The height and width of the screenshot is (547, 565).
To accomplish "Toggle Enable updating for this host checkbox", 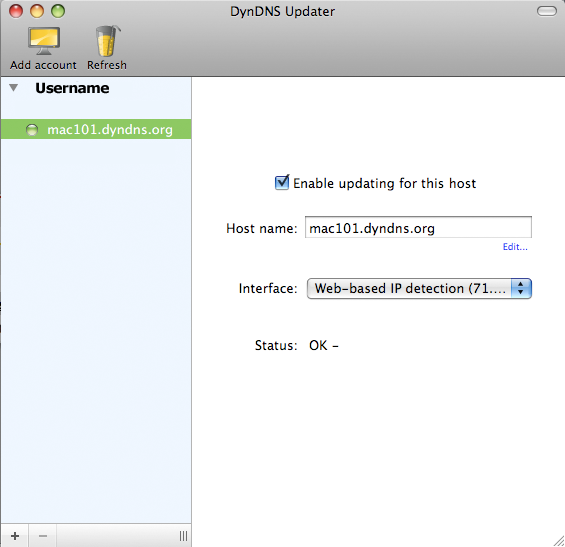I will 282,182.
